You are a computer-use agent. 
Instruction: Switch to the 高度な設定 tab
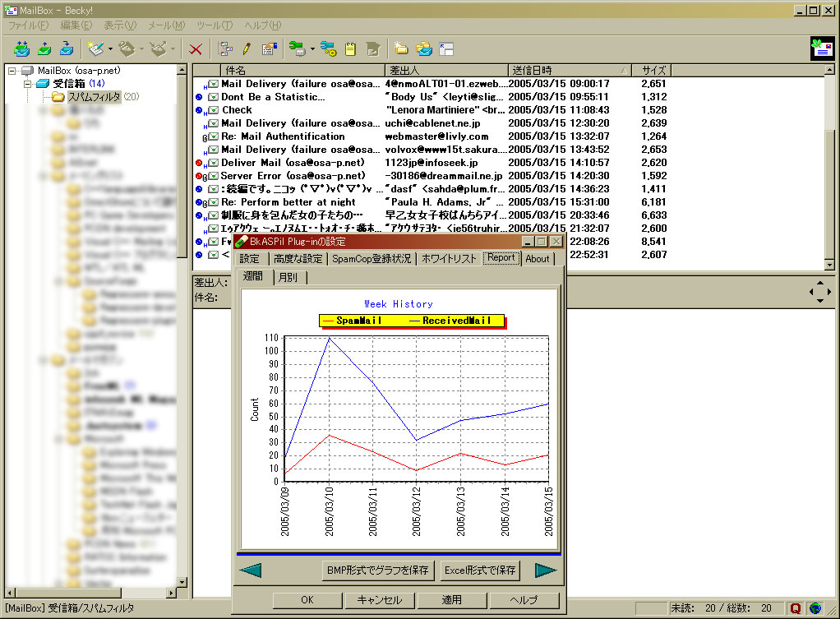coord(298,259)
